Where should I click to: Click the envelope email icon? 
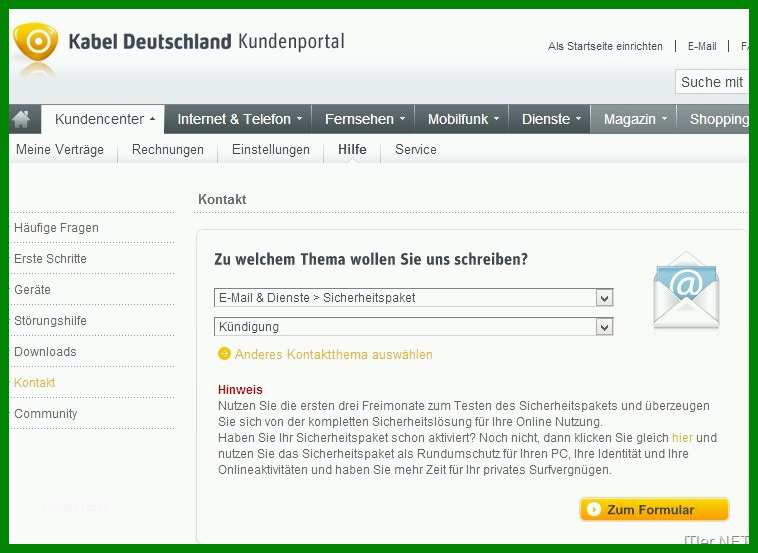click(686, 291)
